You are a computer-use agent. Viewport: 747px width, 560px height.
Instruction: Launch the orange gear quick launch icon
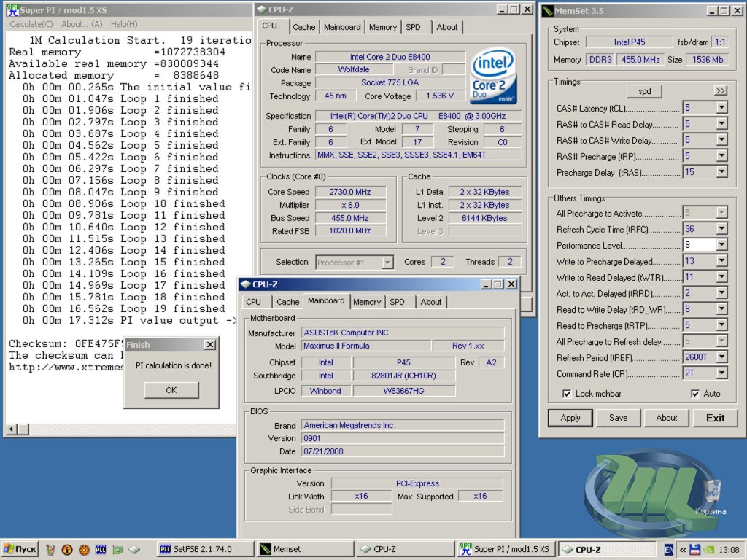pos(84,550)
